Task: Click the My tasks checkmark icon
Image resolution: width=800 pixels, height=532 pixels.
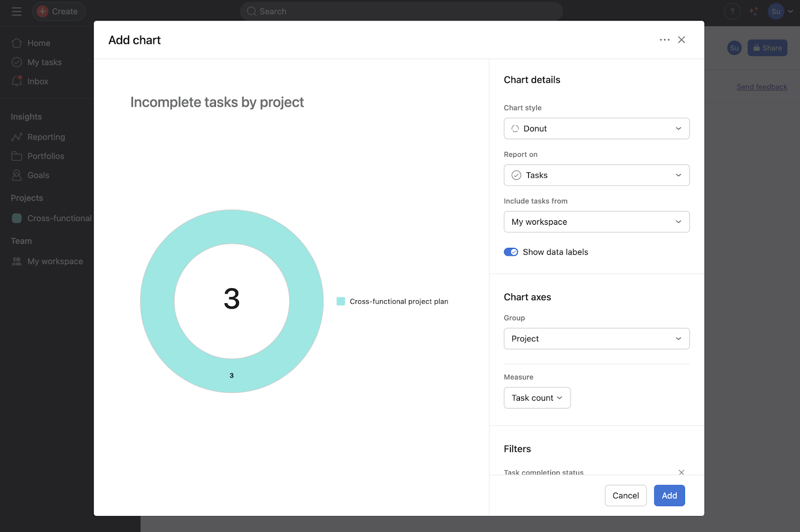Action: click(x=16, y=62)
